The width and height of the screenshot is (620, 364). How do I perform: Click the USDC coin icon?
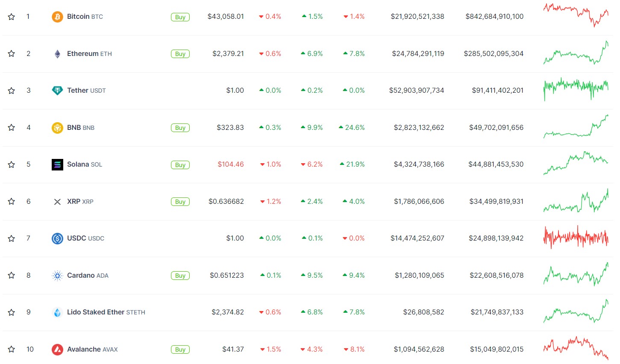[x=58, y=238]
